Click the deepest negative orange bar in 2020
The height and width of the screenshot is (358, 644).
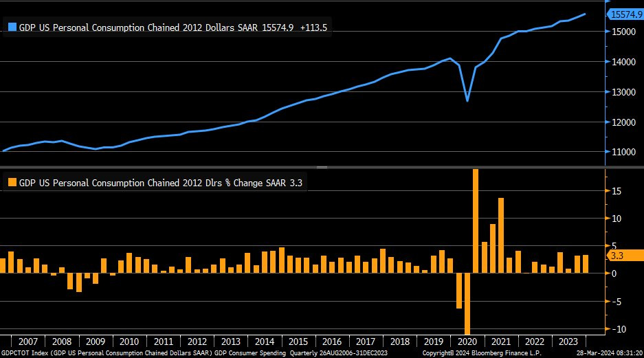click(x=467, y=304)
